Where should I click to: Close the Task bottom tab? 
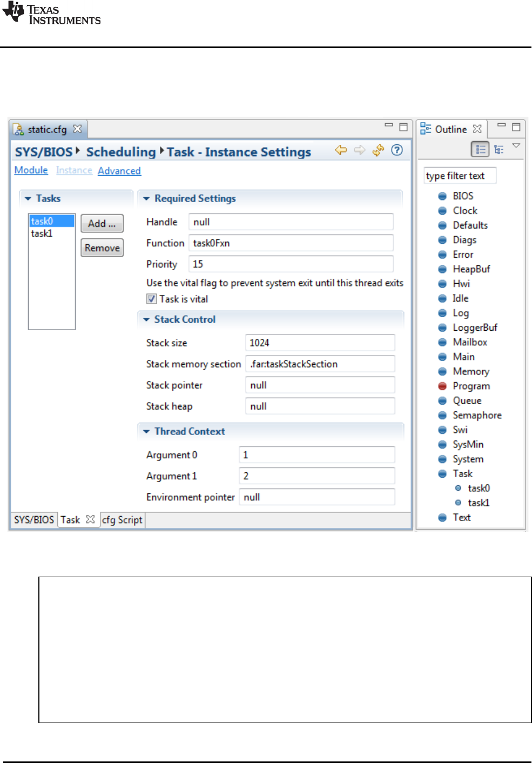click(90, 519)
